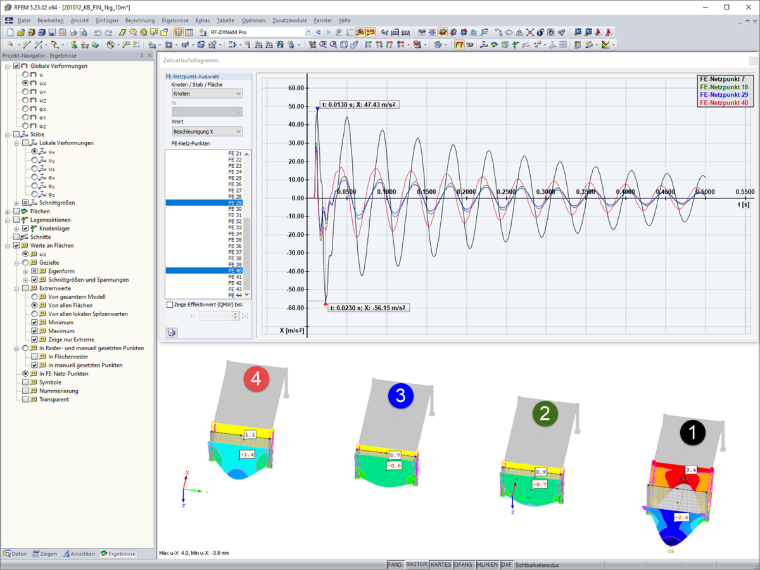Toggle the Minimum checkbox under Extremwerte
The width and height of the screenshot is (760, 570).
click(34, 322)
